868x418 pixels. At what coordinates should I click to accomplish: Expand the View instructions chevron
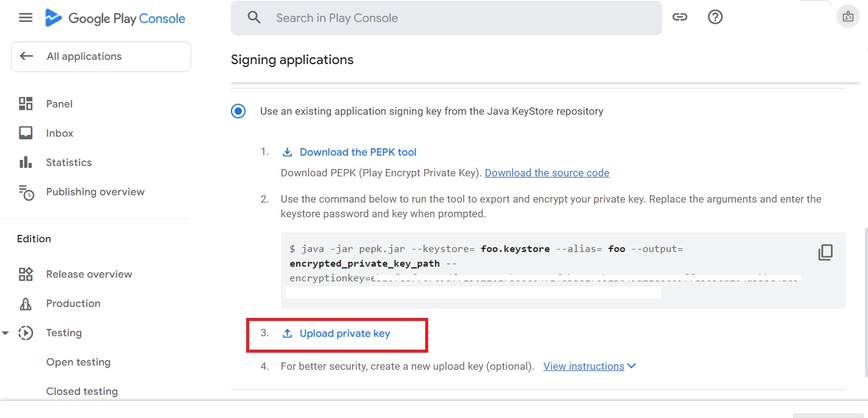click(632, 366)
